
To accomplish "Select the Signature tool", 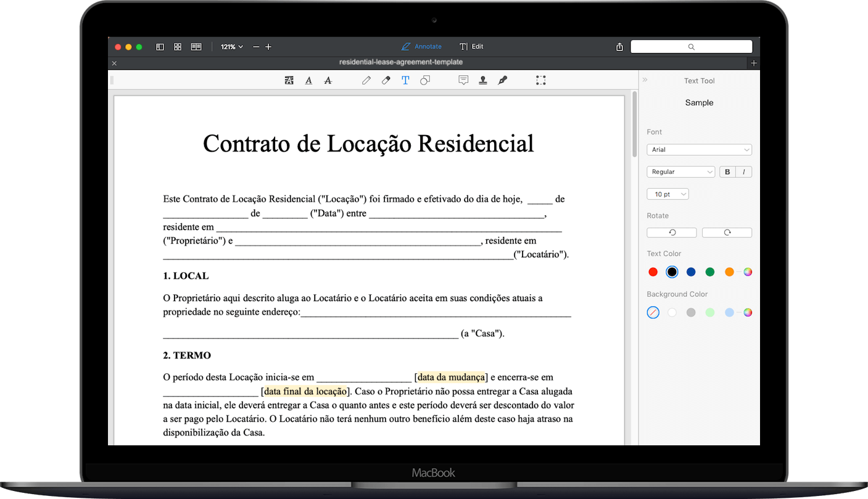I will pos(502,80).
